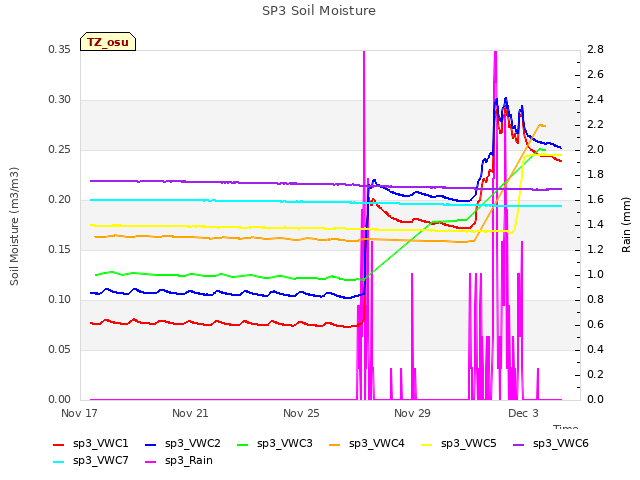The image size is (640, 480).
Task: Click the SP3 Soil Moisture chart title
Action: pos(319,11)
